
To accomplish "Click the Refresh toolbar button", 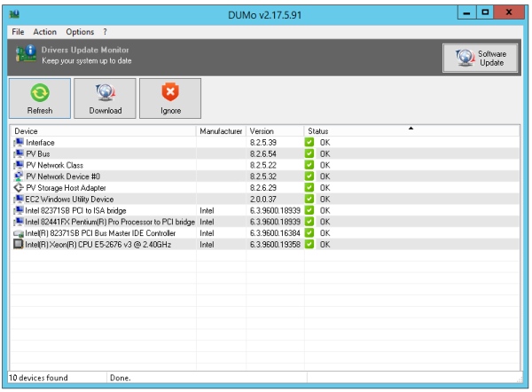I will pos(40,98).
